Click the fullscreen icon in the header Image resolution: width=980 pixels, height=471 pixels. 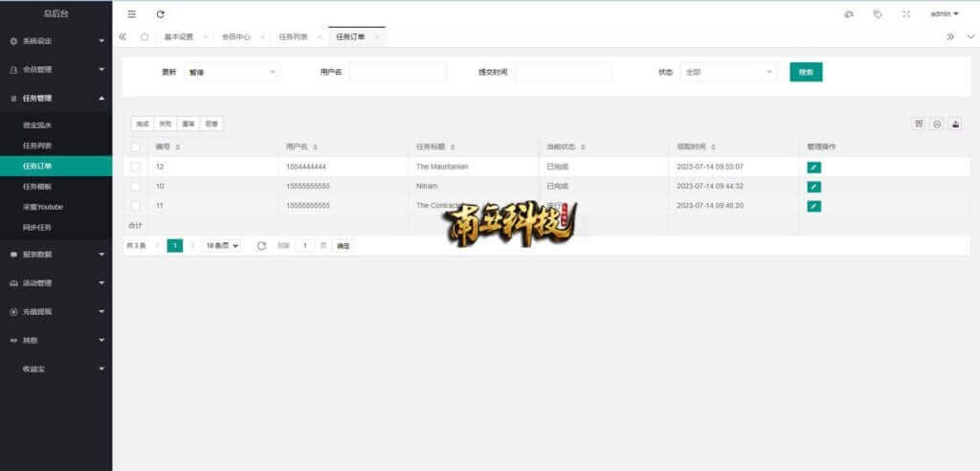pos(905,14)
